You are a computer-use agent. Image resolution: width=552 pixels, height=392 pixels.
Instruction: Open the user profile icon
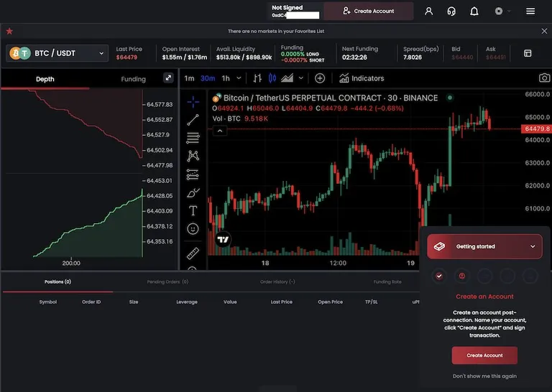pyautogui.click(x=428, y=11)
